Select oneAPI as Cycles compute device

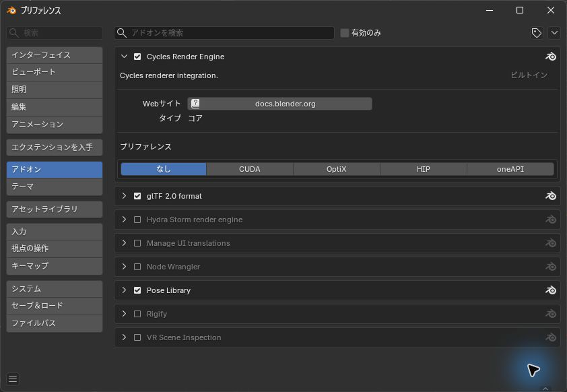pos(510,169)
